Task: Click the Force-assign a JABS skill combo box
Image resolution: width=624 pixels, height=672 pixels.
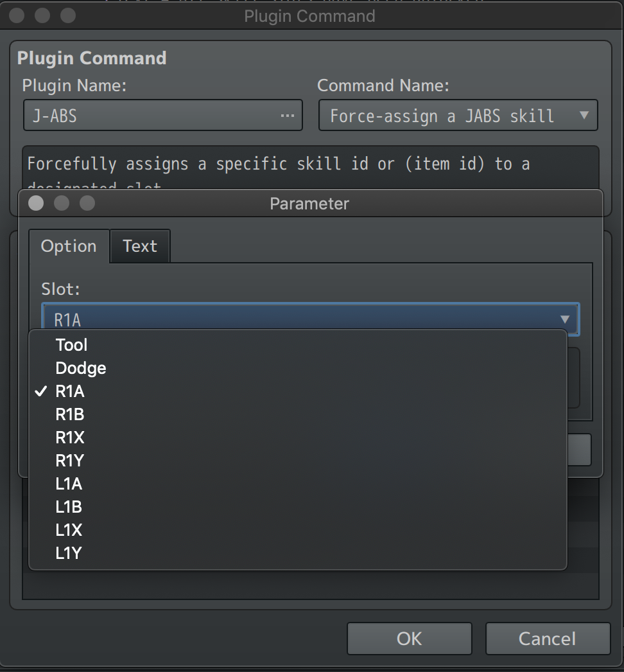Action: pyautogui.click(x=458, y=115)
